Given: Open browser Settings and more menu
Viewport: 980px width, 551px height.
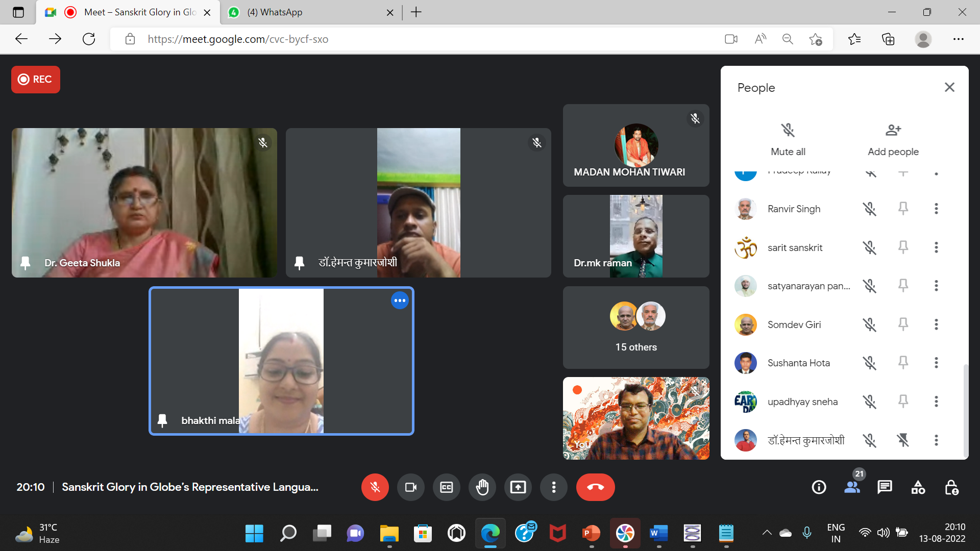Looking at the screenshot, I should (x=958, y=39).
